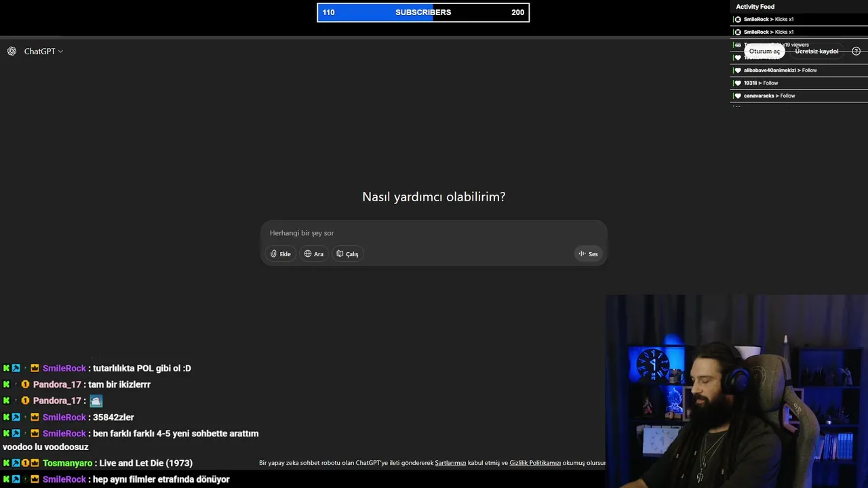The image size is (868, 488).
Task: Select the Çalış study option
Action: [347, 254]
